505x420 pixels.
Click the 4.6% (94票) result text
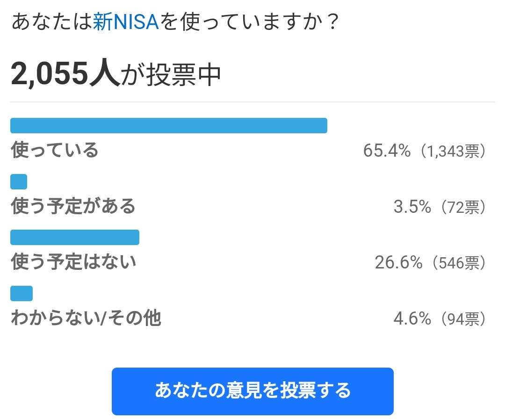coord(440,319)
